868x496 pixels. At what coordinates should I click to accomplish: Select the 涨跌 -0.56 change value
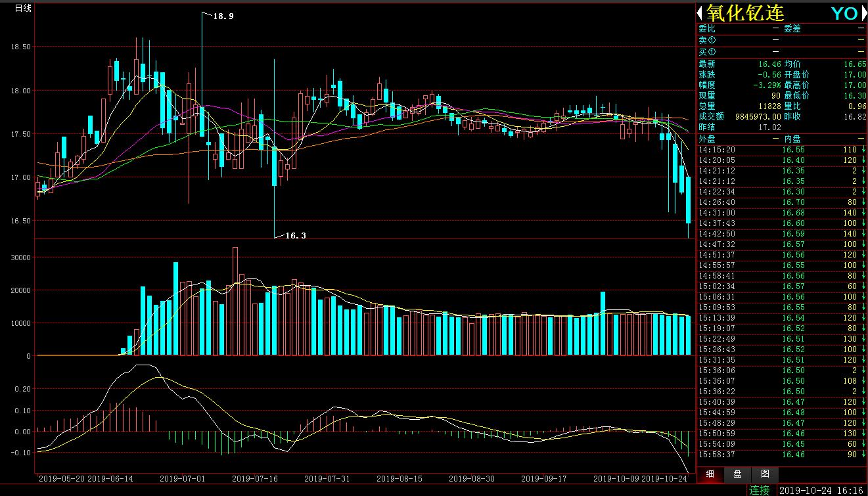click(x=769, y=75)
